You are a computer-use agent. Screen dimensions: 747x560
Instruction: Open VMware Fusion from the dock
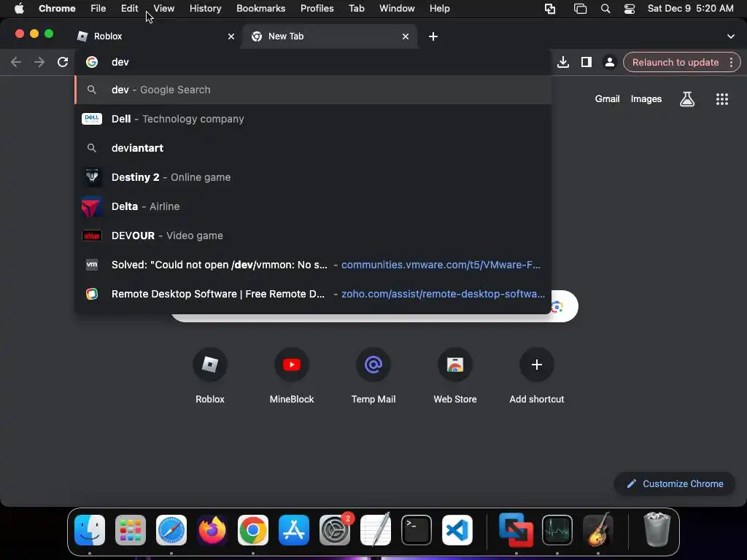point(516,530)
